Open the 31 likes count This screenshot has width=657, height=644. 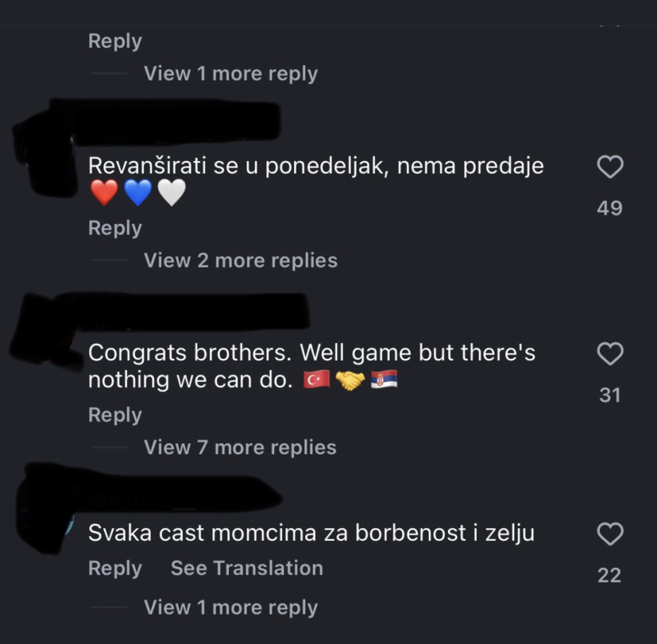pos(609,395)
